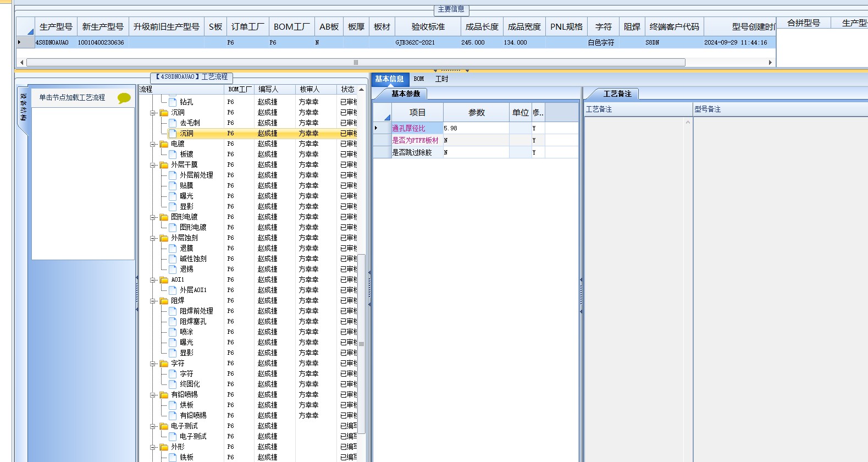Click 单击节点加载工艺流程 text

pyautogui.click(x=72, y=97)
